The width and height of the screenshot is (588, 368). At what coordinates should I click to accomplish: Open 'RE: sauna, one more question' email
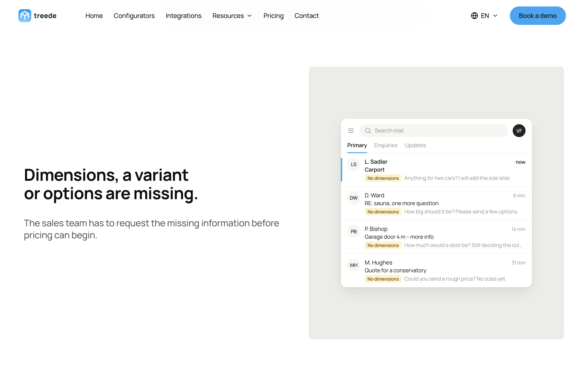[x=401, y=203]
